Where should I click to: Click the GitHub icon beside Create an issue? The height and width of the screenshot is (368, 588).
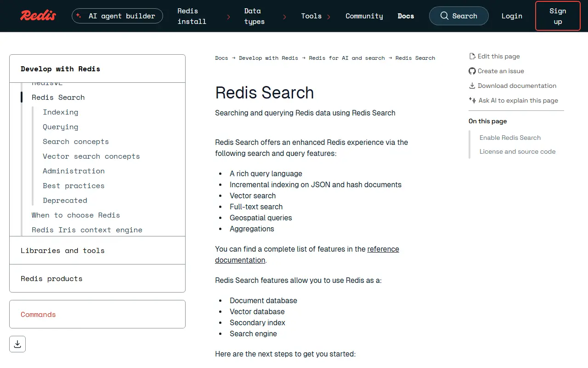click(x=472, y=71)
